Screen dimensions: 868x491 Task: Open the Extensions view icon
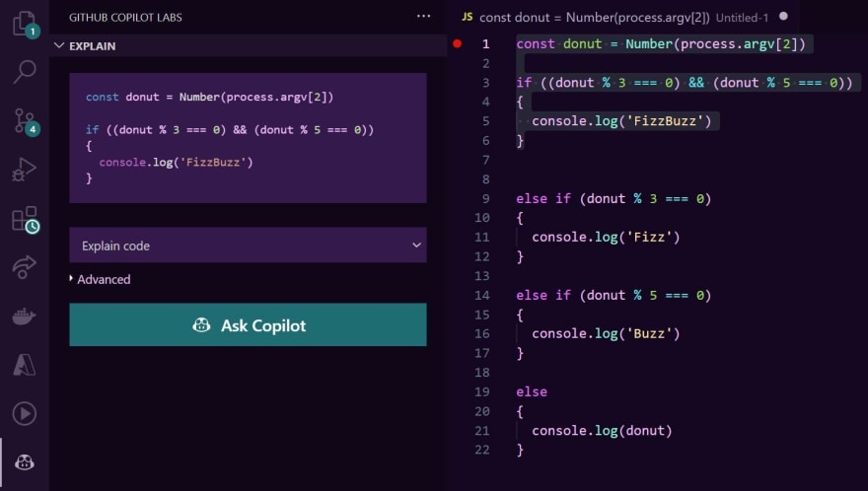point(25,220)
